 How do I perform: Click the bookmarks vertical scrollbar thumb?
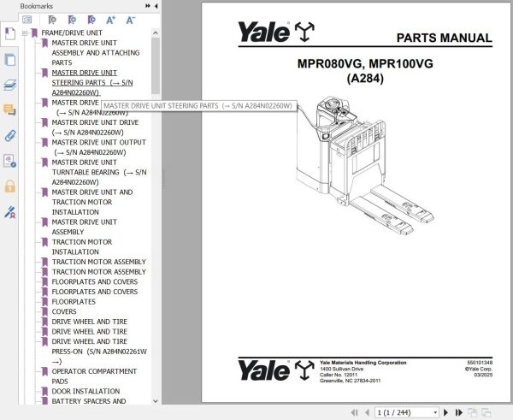[156, 66]
